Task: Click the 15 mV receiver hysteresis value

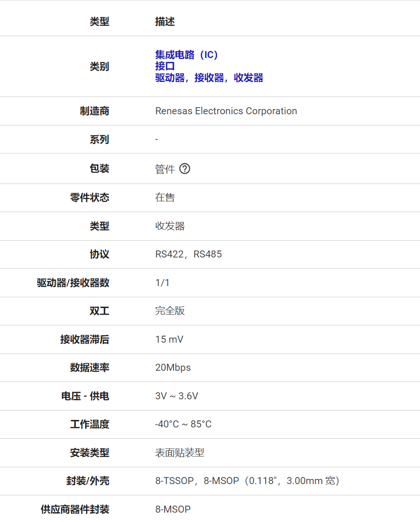Action: click(169, 339)
